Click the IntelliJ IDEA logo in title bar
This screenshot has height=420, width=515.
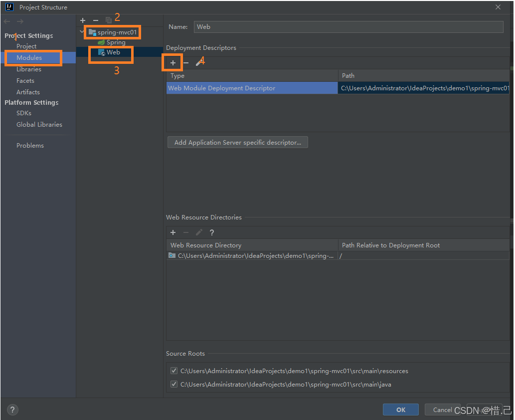(9, 7)
